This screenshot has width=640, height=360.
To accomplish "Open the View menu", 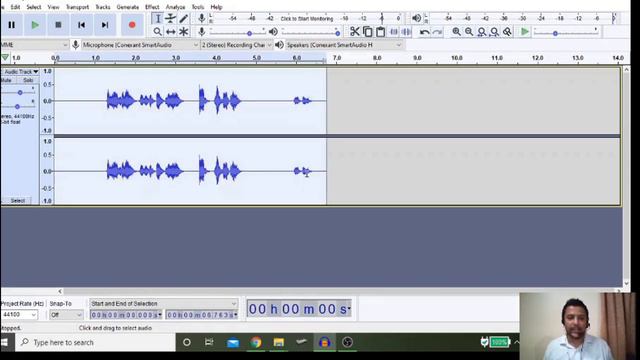I will click(53, 7).
